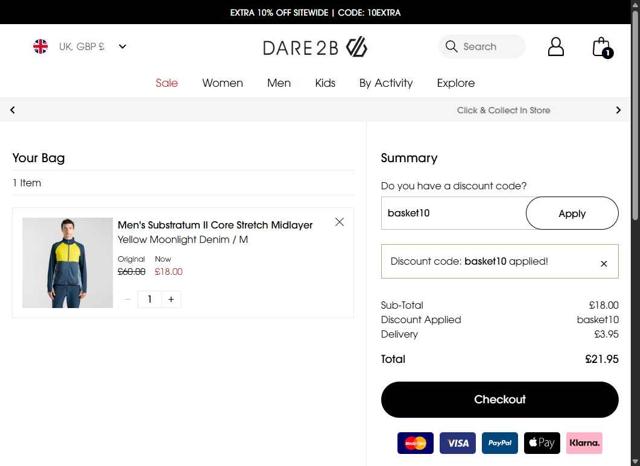
Task: Click the Summary heading
Action: point(409,158)
